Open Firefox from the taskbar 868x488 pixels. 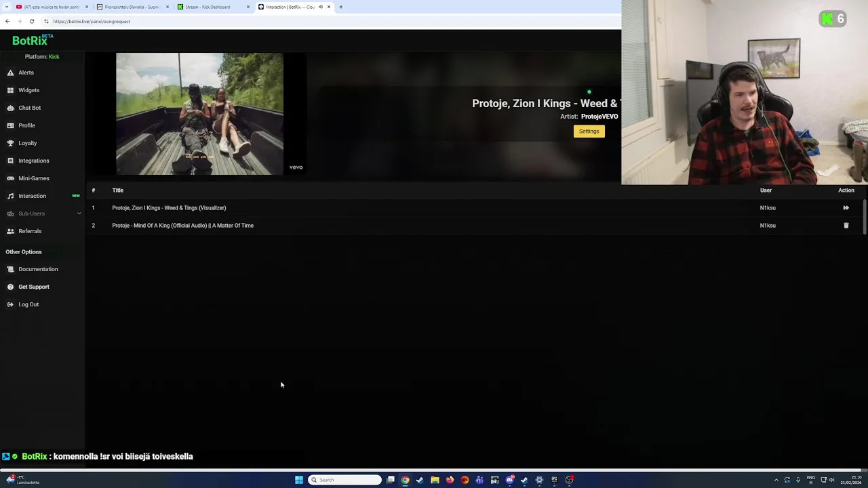(450, 480)
